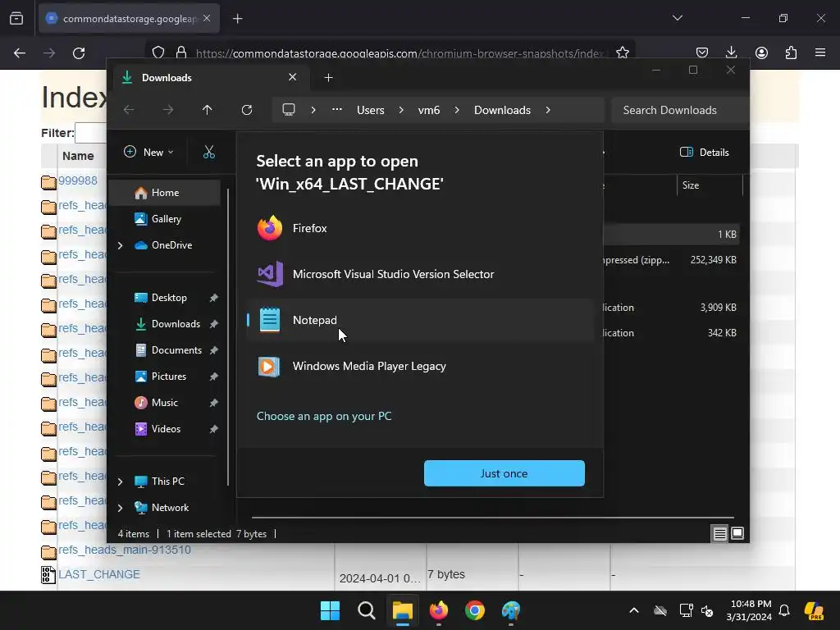This screenshot has width=840, height=630.
Task: Open Home in Explorer sidebar
Action: (165, 193)
